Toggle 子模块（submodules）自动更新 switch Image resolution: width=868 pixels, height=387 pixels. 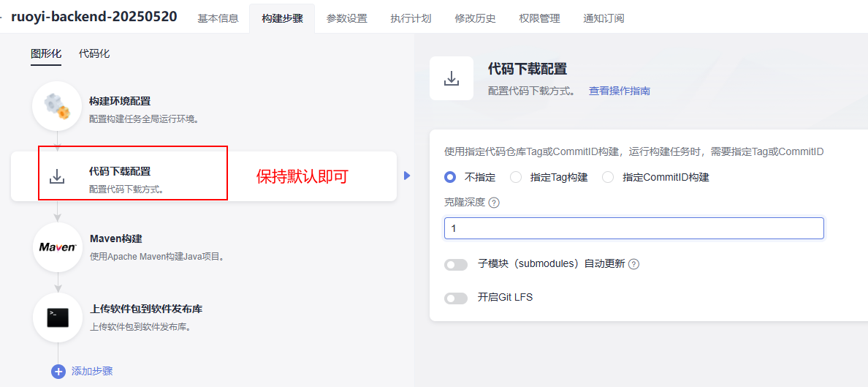coord(456,265)
